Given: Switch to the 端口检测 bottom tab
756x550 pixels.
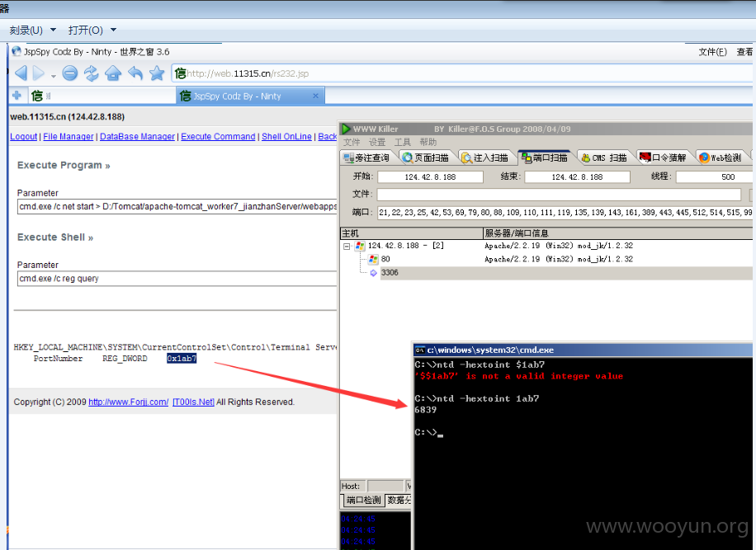Looking at the screenshot, I should [363, 500].
